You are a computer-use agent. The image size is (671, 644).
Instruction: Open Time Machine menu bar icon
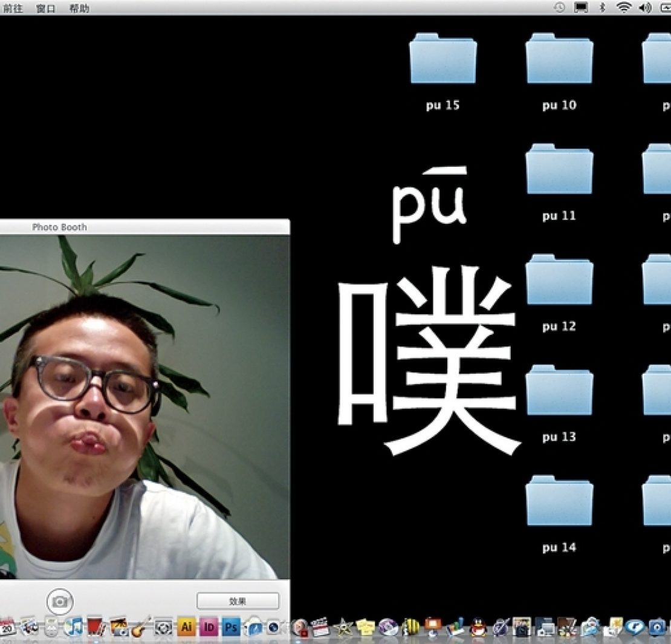tap(560, 8)
